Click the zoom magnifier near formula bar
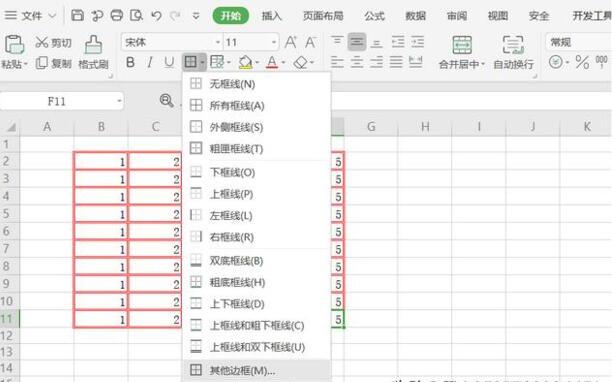This screenshot has height=382, width=612. click(x=167, y=101)
